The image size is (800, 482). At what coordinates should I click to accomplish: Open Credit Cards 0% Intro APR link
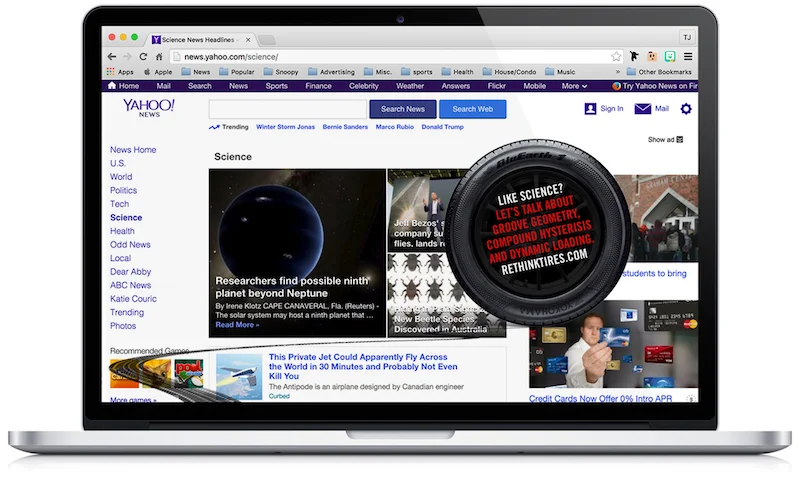[x=600, y=398]
